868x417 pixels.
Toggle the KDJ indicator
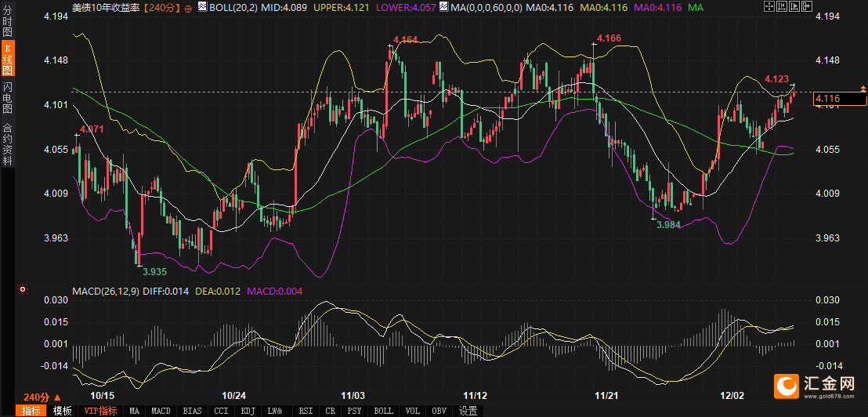pyautogui.click(x=248, y=411)
